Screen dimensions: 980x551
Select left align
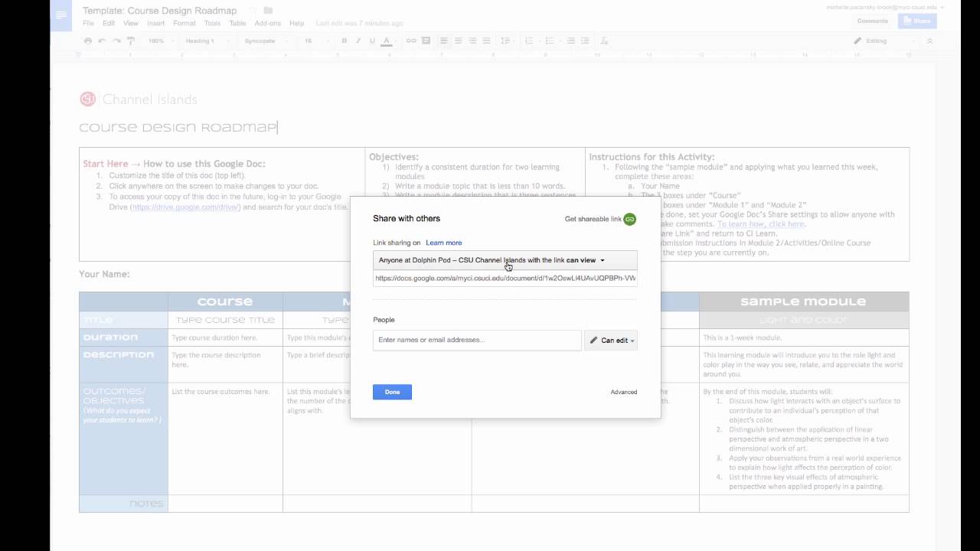click(444, 41)
